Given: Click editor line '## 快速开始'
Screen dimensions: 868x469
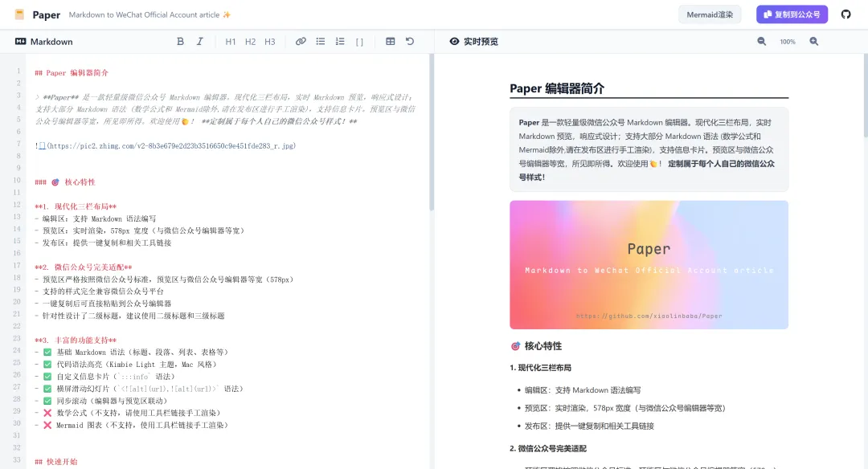Looking at the screenshot, I should tap(56, 462).
